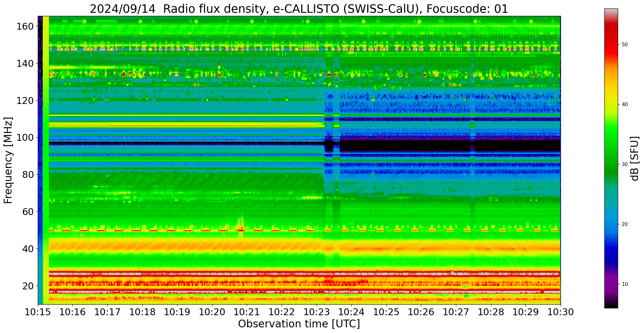Click the colorbar tick label 10

625,284
